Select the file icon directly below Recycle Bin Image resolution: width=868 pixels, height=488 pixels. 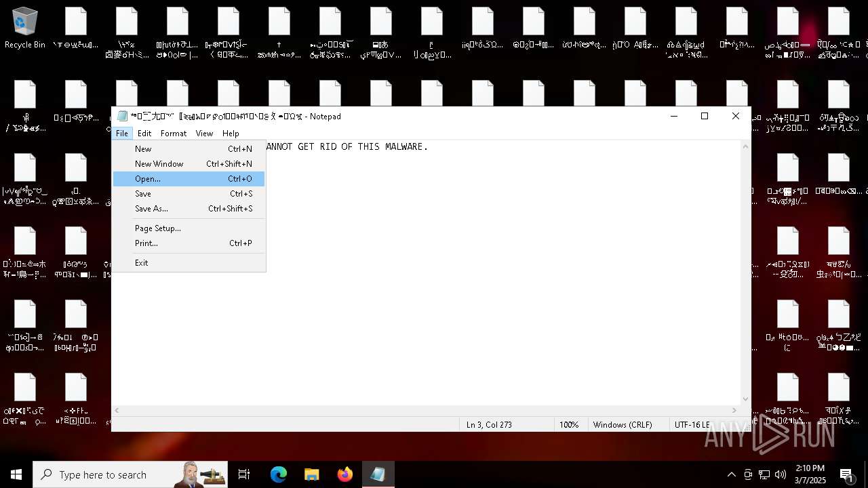point(25,106)
